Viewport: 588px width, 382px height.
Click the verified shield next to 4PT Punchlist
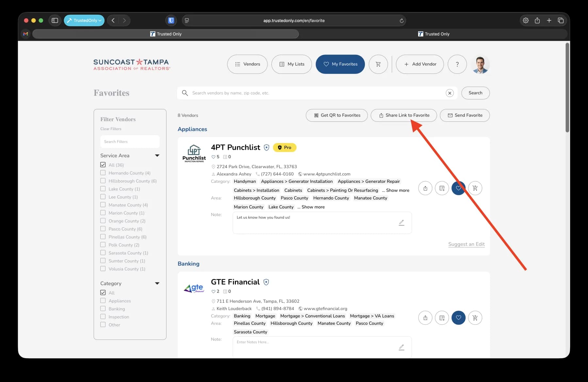coord(267,148)
